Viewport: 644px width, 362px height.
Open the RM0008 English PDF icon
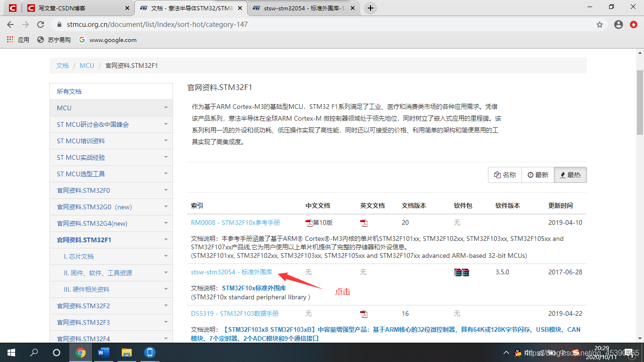364,223
